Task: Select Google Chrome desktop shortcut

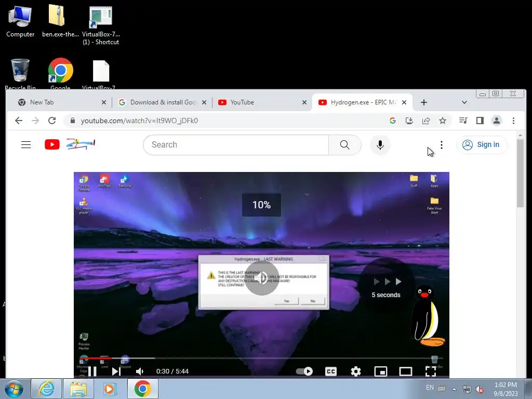Action: 60,74
